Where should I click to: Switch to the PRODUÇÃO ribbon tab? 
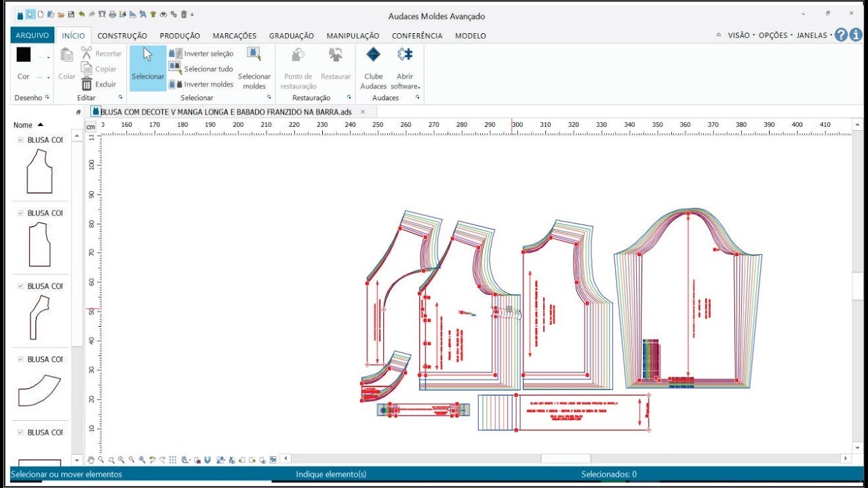[x=180, y=36]
